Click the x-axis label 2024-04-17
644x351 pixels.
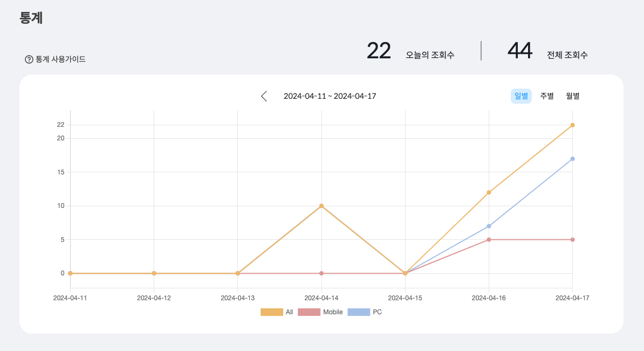pyautogui.click(x=573, y=298)
